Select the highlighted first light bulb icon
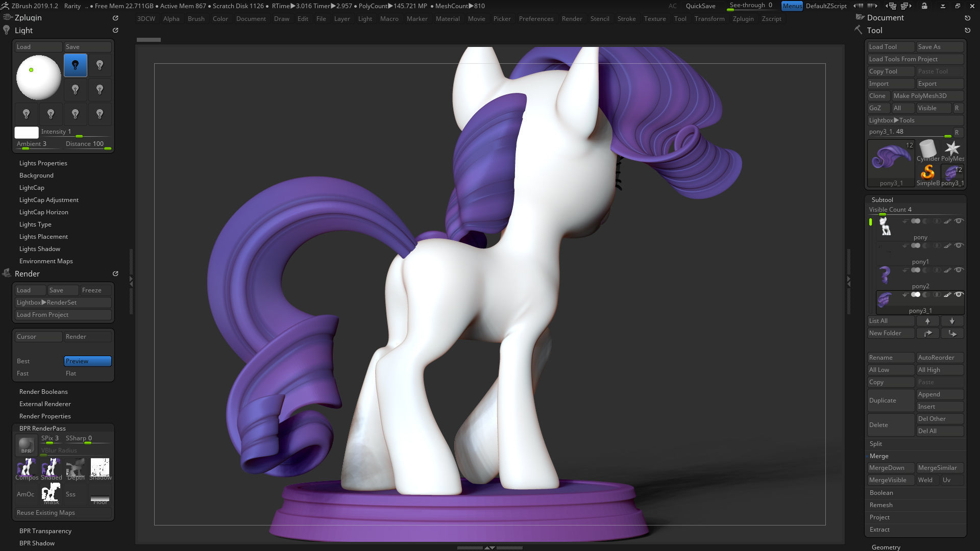 (x=75, y=65)
